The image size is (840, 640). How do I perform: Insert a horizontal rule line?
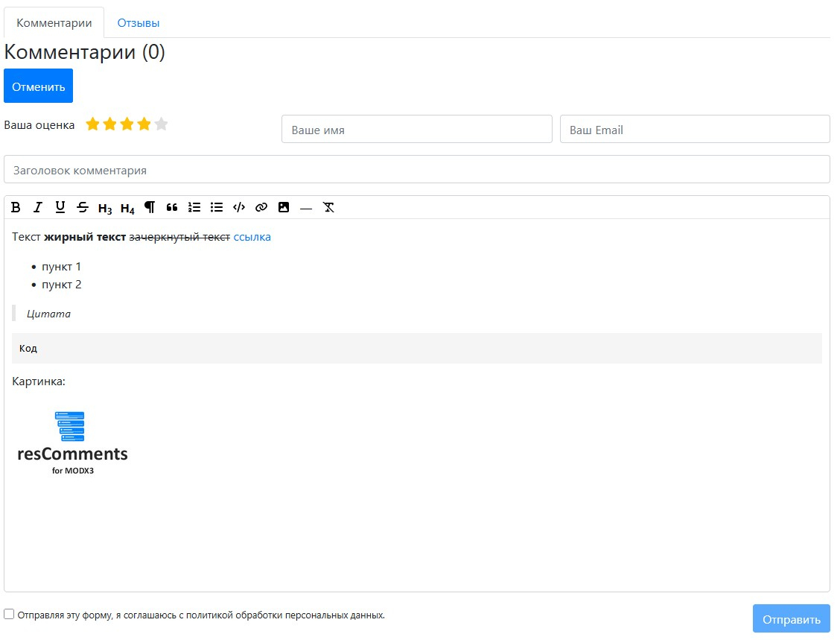(x=306, y=208)
